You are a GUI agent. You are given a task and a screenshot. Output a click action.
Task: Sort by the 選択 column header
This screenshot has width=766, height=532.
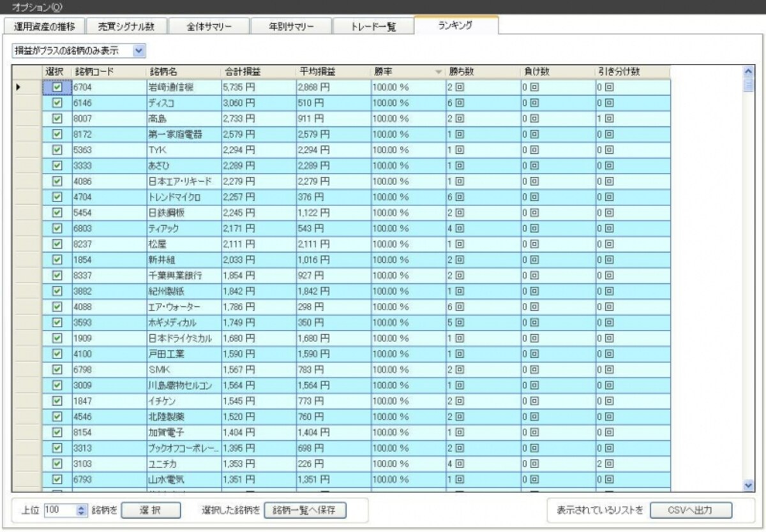coord(57,71)
